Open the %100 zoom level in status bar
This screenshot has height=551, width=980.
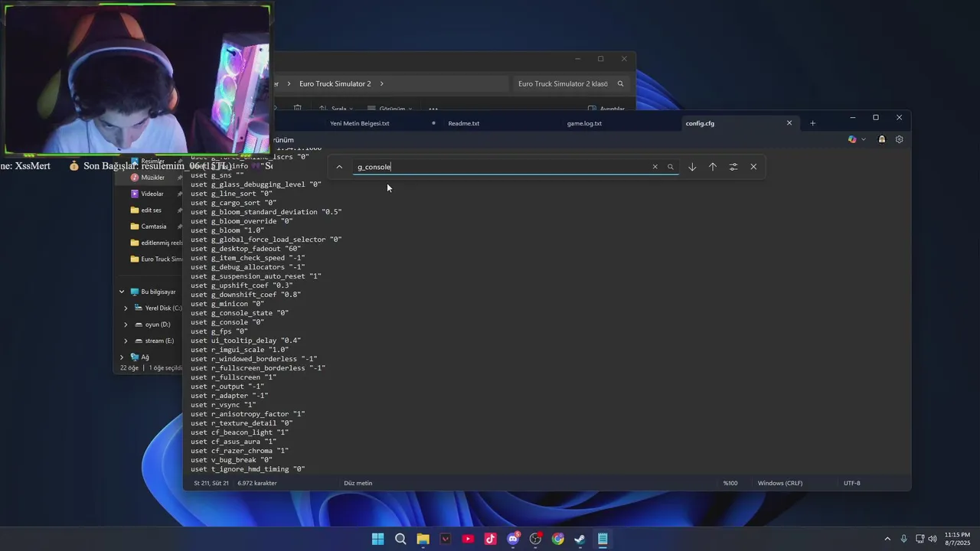coord(730,483)
